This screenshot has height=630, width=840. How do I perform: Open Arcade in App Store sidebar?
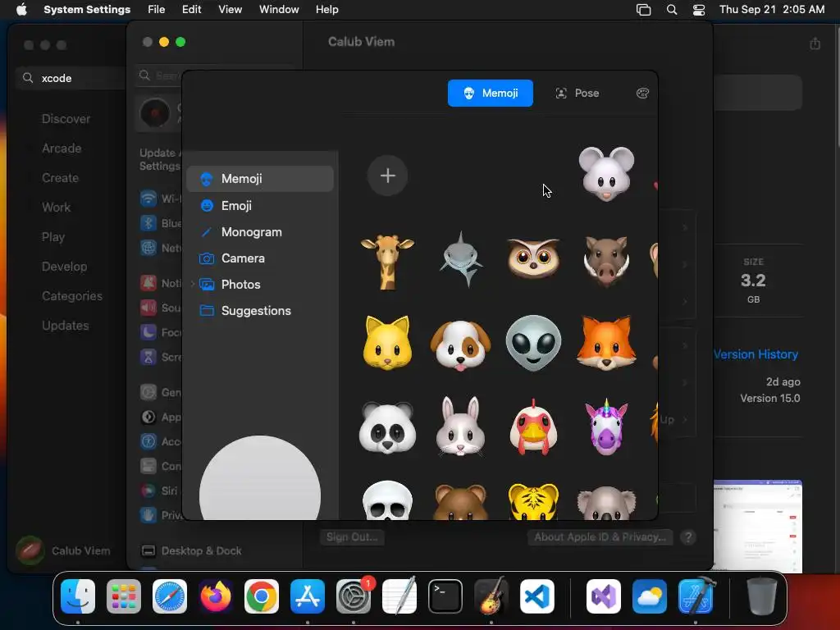62,148
